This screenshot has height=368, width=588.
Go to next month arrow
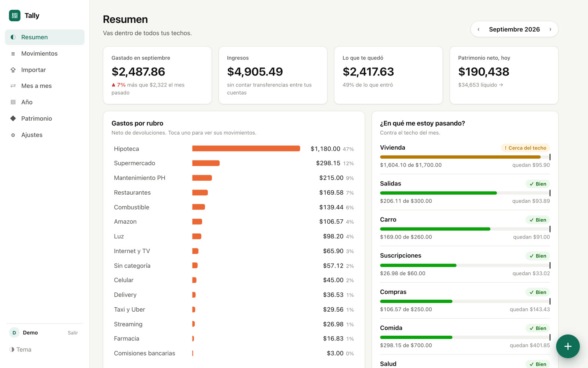(550, 29)
